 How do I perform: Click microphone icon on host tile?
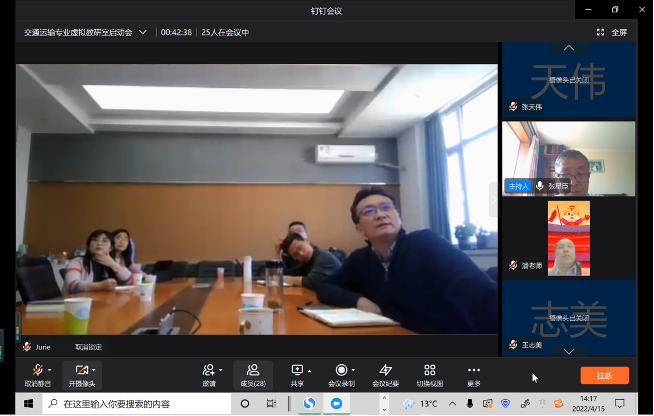[540, 186]
